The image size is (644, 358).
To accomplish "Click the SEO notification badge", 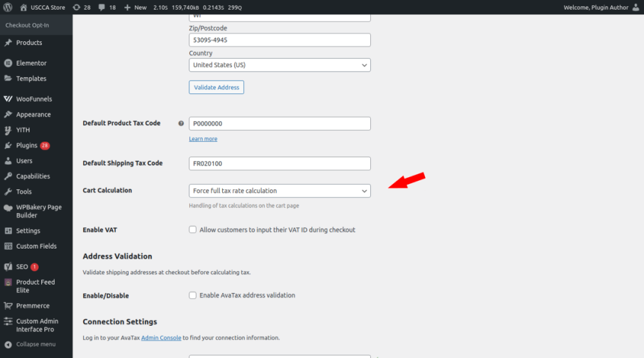I will coord(35,267).
